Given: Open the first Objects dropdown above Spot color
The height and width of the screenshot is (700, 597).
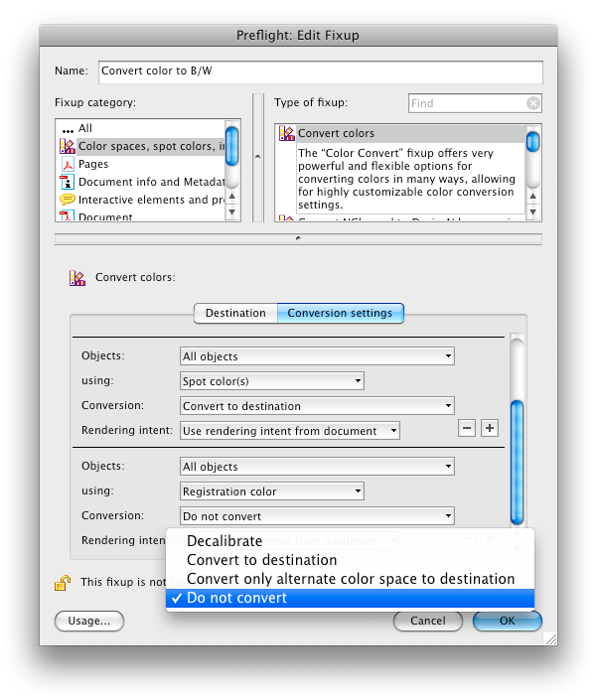Looking at the screenshot, I should (317, 356).
